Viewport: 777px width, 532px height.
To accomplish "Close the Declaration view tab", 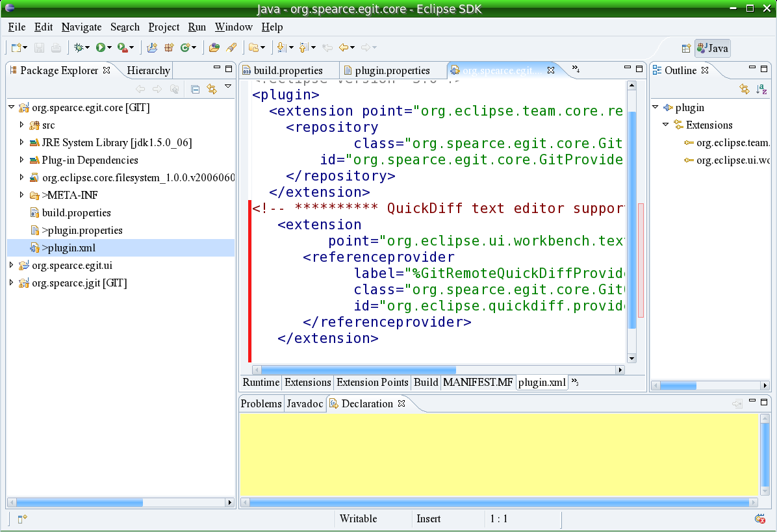I will (401, 403).
